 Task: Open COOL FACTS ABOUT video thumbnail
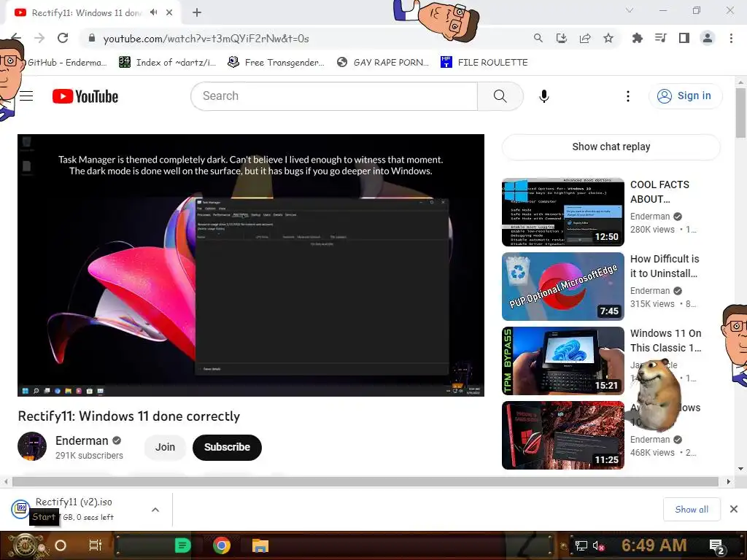pyautogui.click(x=563, y=212)
